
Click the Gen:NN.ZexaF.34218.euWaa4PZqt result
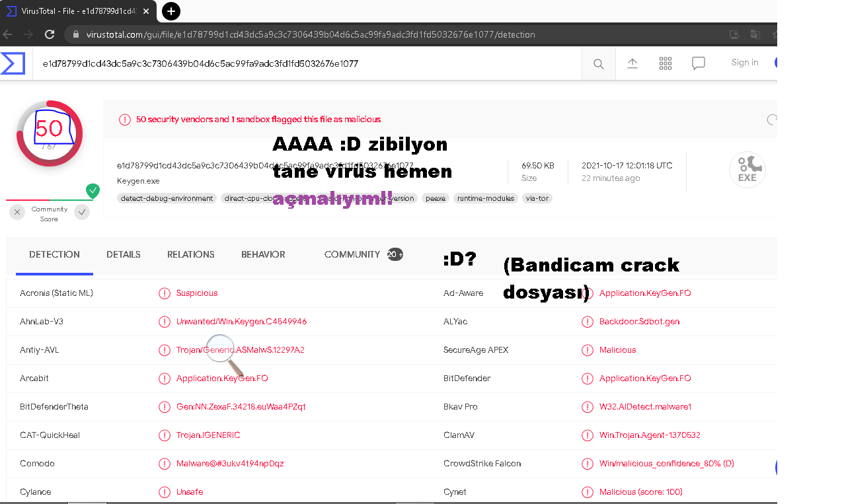click(x=241, y=407)
